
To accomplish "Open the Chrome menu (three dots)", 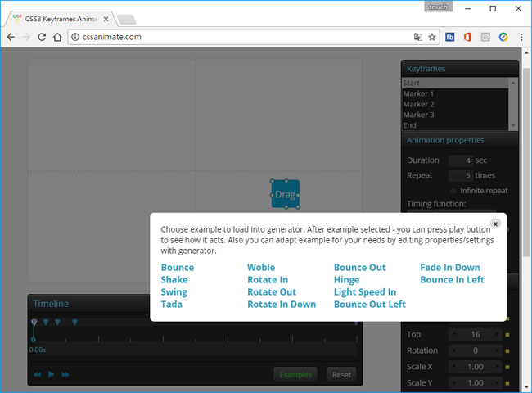I will pos(521,37).
